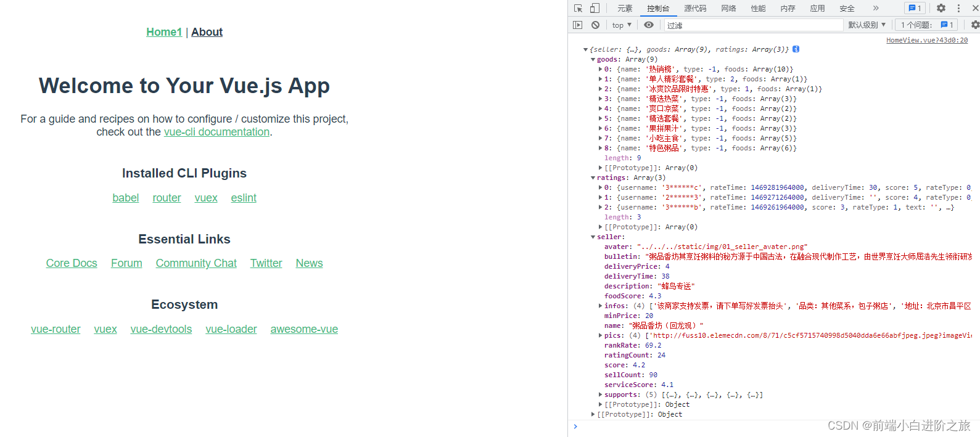Open the awesome-vue ecosystem link
Image resolution: width=980 pixels, height=437 pixels.
coord(304,329)
